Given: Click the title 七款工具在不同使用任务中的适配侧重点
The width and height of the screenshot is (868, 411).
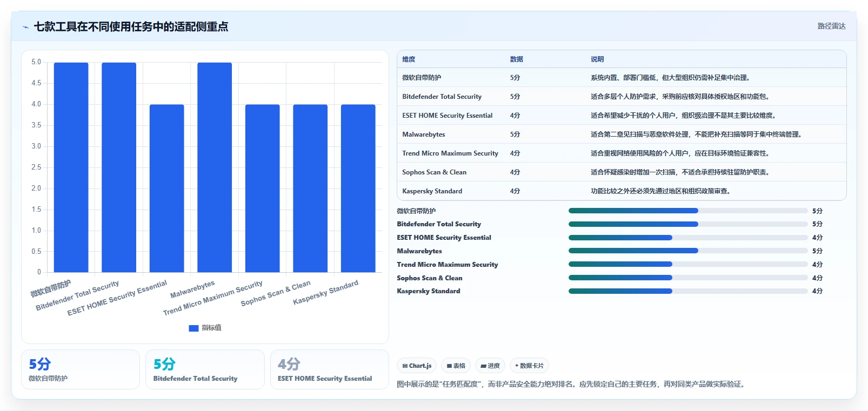Looking at the screenshot, I should click(131, 26).
